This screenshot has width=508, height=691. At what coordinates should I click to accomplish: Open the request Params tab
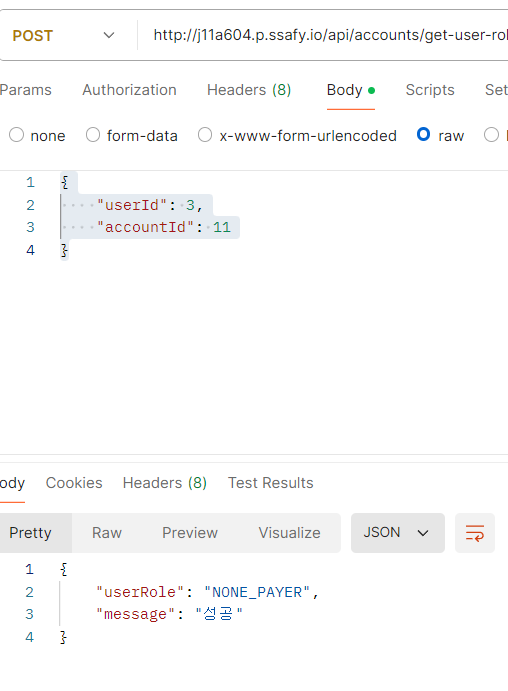click(26, 90)
